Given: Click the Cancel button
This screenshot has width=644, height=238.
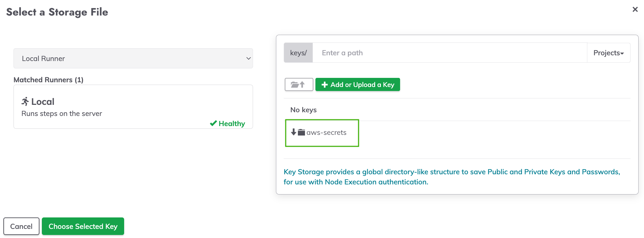Looking at the screenshot, I should 21,226.
